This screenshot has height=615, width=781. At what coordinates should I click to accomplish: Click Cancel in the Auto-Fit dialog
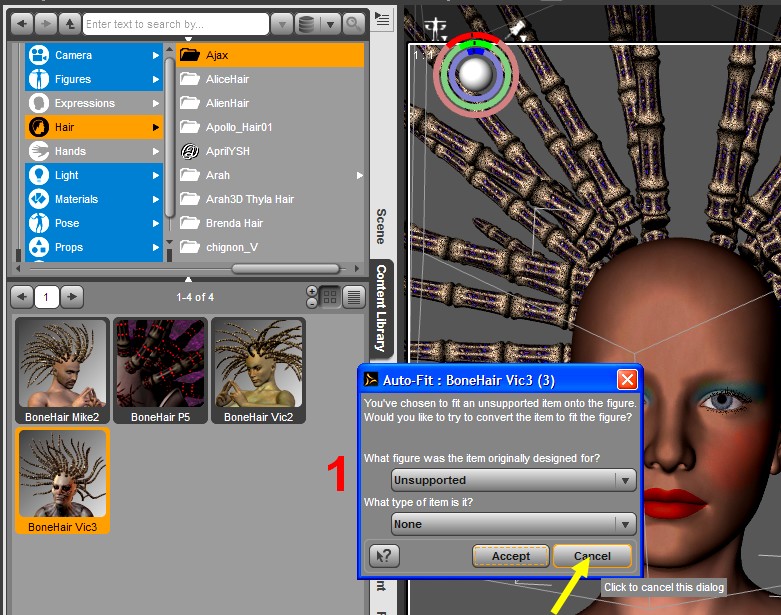point(592,556)
